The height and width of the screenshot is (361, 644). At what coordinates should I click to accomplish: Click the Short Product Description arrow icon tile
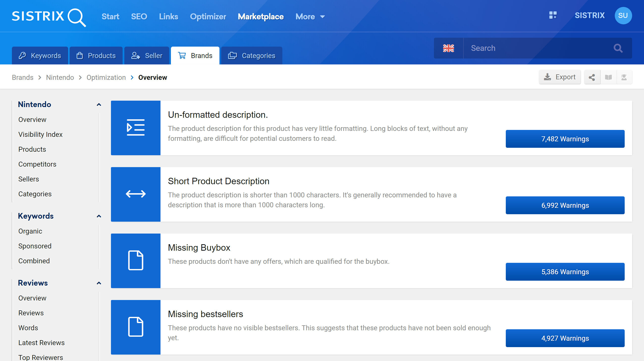136,194
